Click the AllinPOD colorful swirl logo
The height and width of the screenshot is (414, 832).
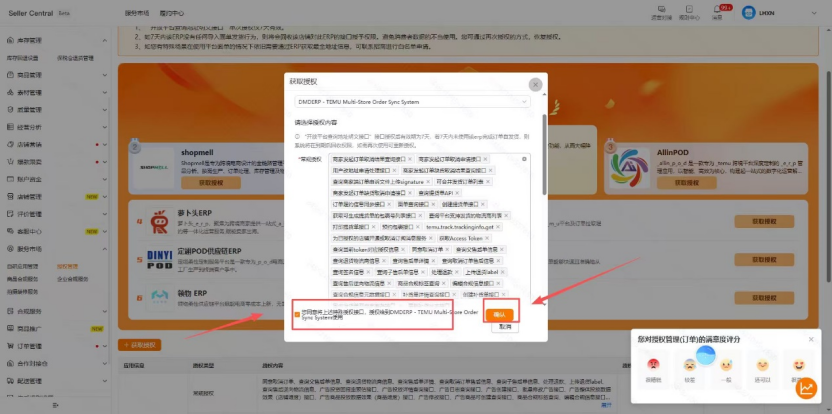(629, 168)
